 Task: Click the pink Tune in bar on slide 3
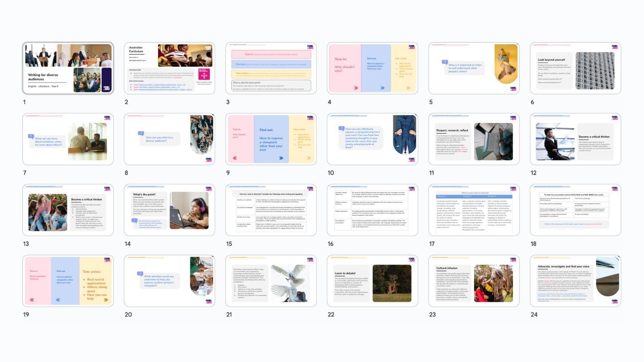coord(271,55)
